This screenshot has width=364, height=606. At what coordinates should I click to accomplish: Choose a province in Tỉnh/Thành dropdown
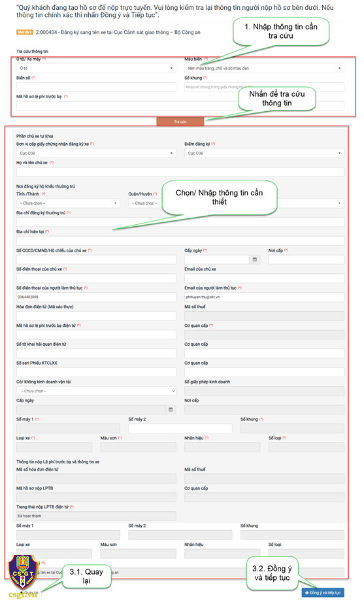click(x=68, y=203)
